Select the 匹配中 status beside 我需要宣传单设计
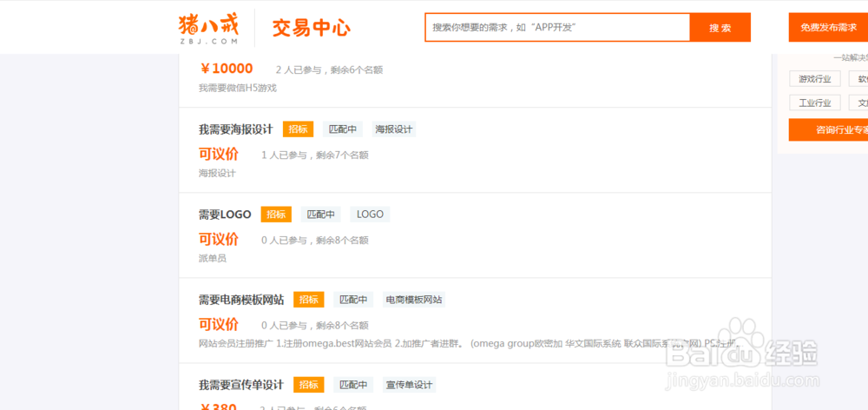868x410 pixels. (353, 385)
